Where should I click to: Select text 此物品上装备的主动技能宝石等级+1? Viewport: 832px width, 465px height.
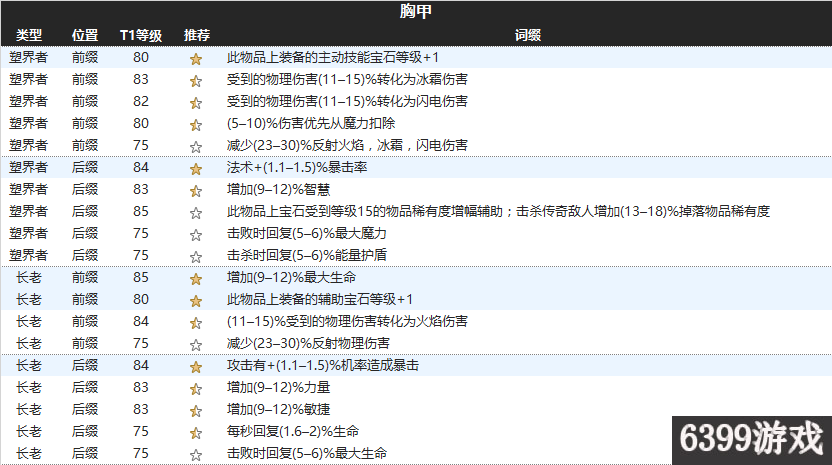333,57
